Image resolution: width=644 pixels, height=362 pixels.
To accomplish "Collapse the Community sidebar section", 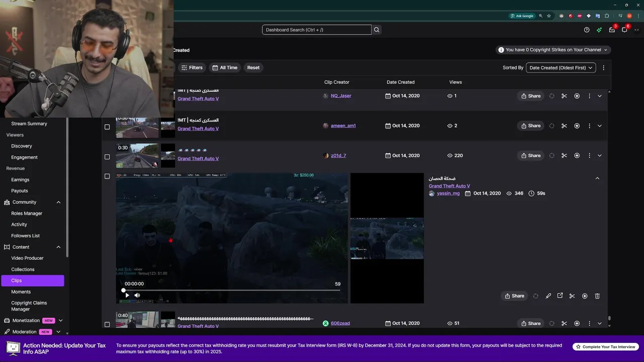I will point(58,202).
